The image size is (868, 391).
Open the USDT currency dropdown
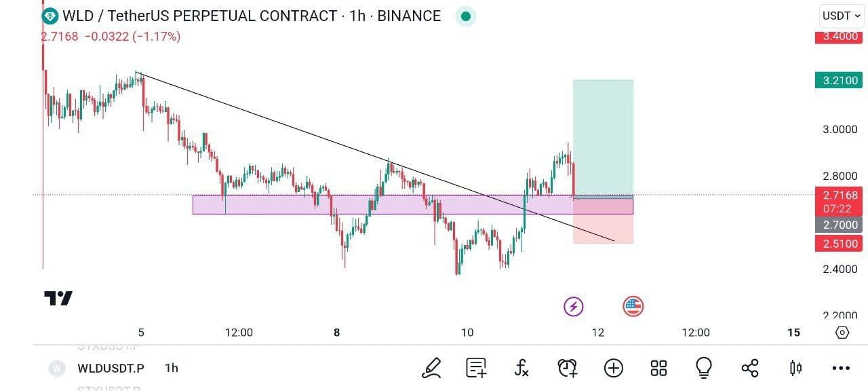tap(839, 16)
